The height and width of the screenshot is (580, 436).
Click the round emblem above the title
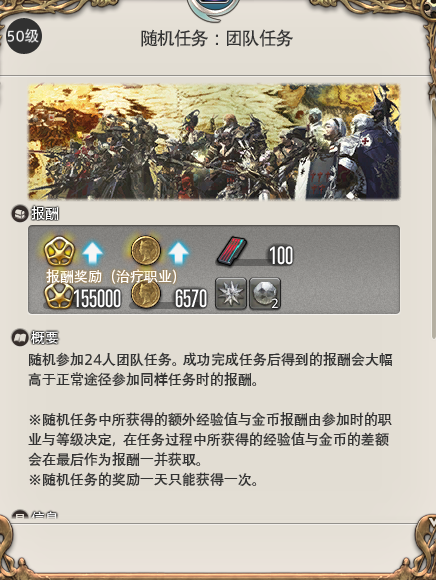[x=214, y=8]
